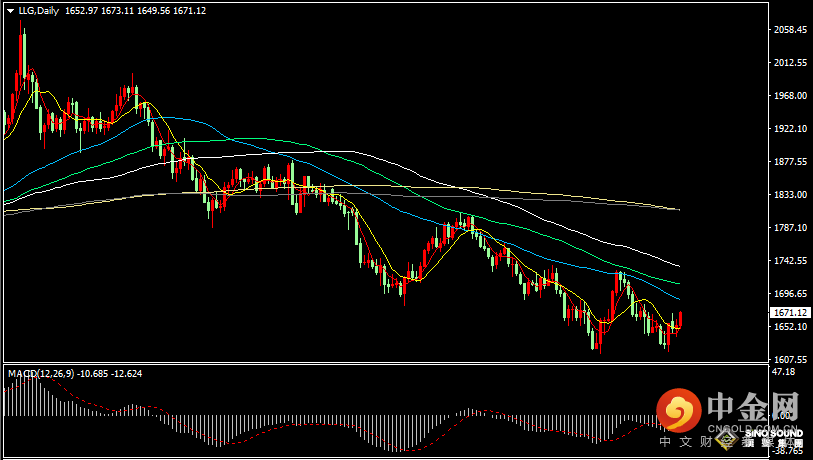
Task: Click the triangle arrow beside LLG,Daily
Action: (x=9, y=10)
